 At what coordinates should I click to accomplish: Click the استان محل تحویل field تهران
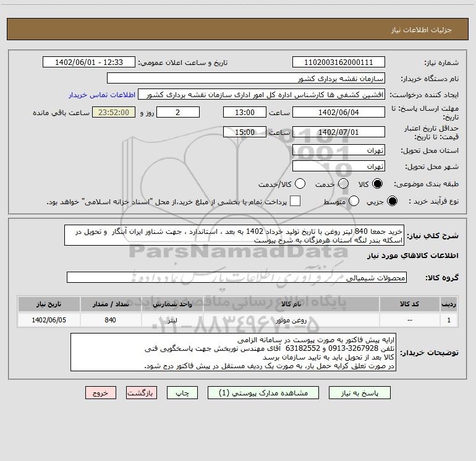[x=339, y=150]
